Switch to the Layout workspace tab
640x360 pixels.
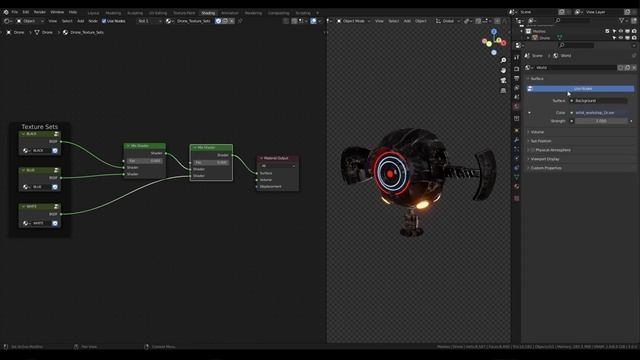coord(93,13)
